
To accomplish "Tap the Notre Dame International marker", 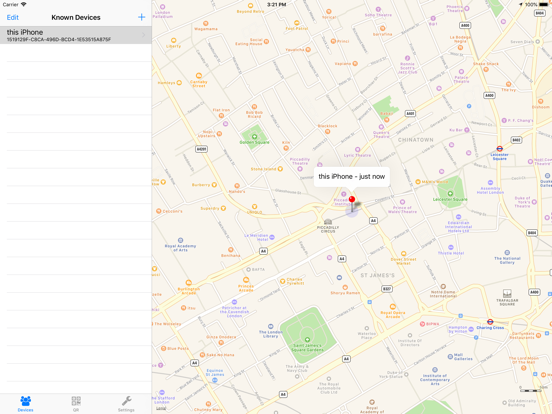I will coord(443,287).
